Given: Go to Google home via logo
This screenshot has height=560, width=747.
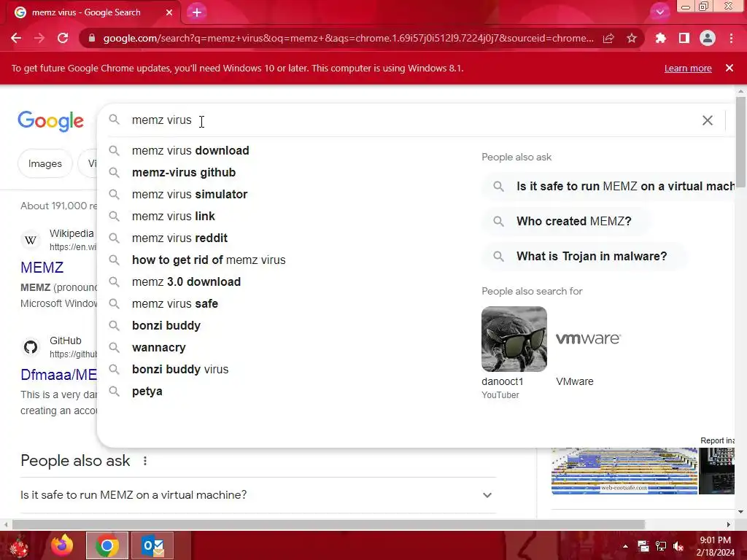Looking at the screenshot, I should [x=50, y=121].
